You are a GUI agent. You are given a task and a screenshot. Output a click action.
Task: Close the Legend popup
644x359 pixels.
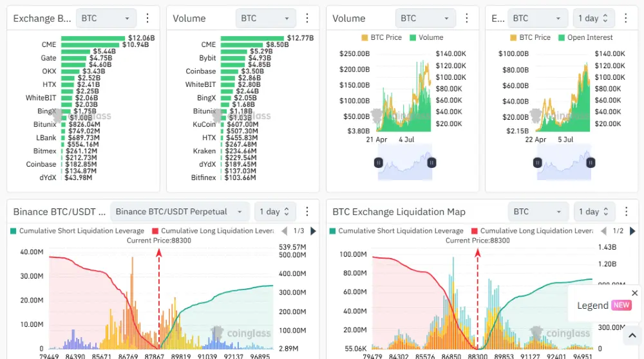coord(634,293)
